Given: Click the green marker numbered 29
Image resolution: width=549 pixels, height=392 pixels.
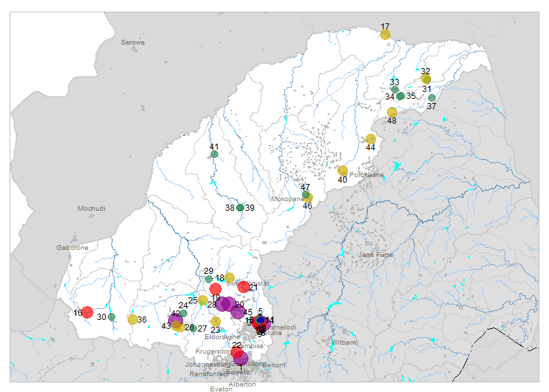Looking at the screenshot, I should click(x=209, y=279).
